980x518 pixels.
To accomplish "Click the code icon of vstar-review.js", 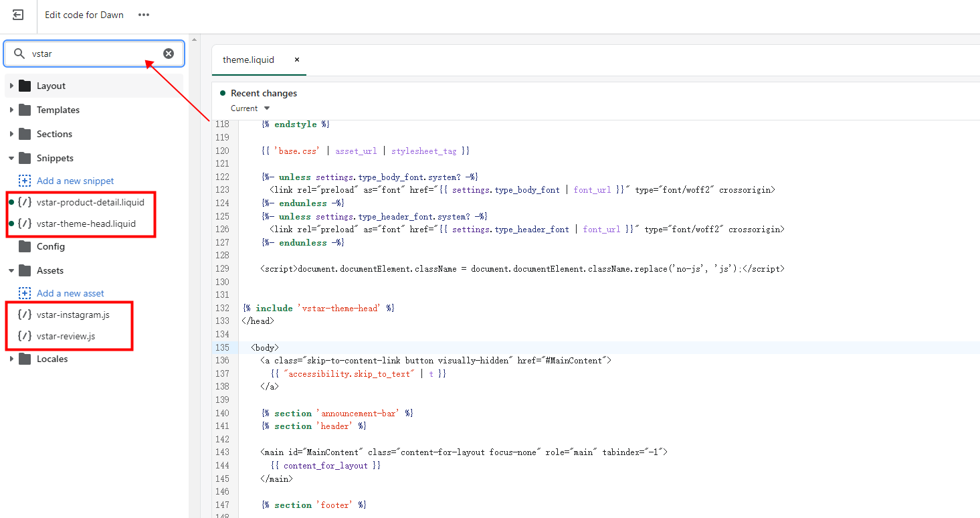I will point(25,336).
